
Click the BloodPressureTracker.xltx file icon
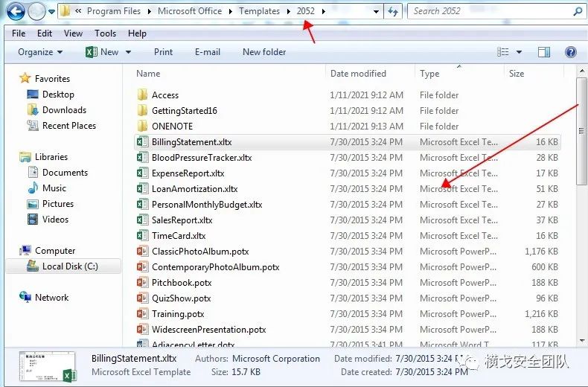(142, 158)
